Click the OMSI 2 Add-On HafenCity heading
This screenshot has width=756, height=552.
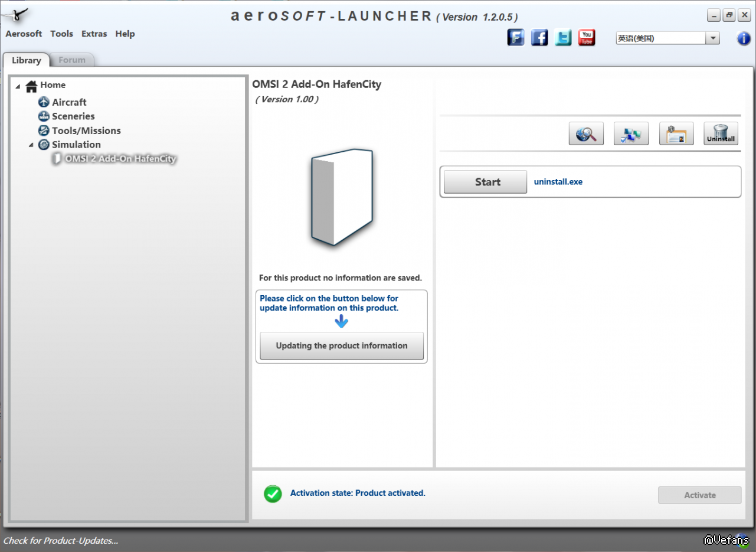click(x=317, y=84)
